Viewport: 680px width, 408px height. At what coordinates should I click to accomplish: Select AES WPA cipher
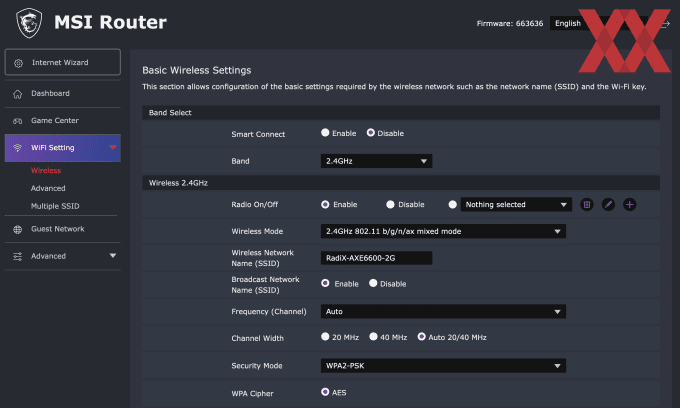point(325,392)
